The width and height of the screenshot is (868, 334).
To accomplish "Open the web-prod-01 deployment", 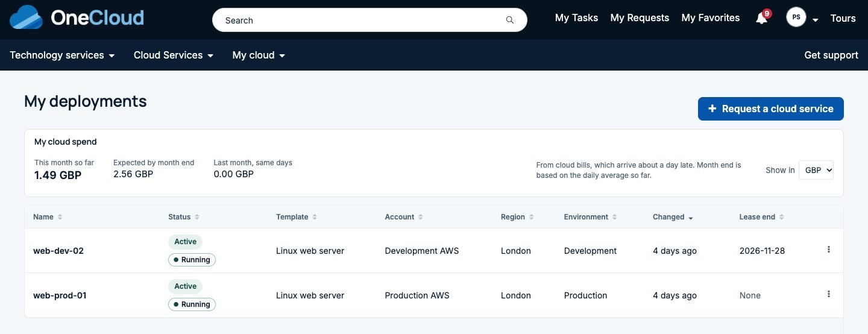I will (x=60, y=295).
